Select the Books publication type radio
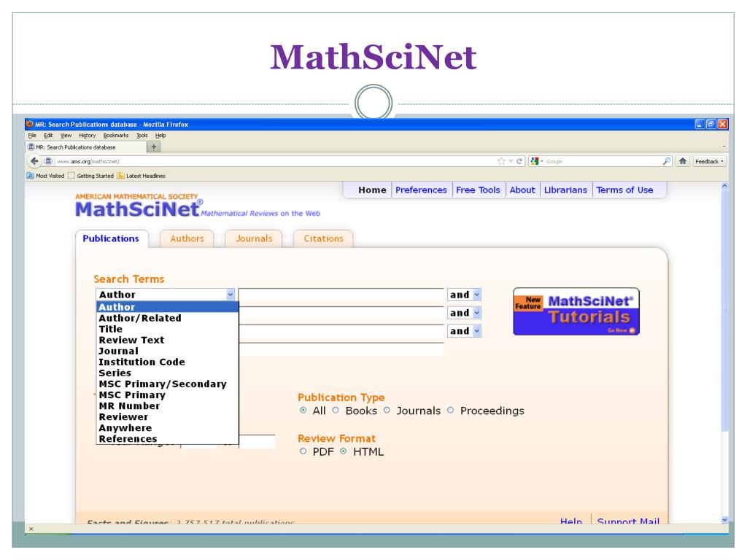Image resolution: width=747 pixels, height=560 pixels. pyautogui.click(x=336, y=410)
